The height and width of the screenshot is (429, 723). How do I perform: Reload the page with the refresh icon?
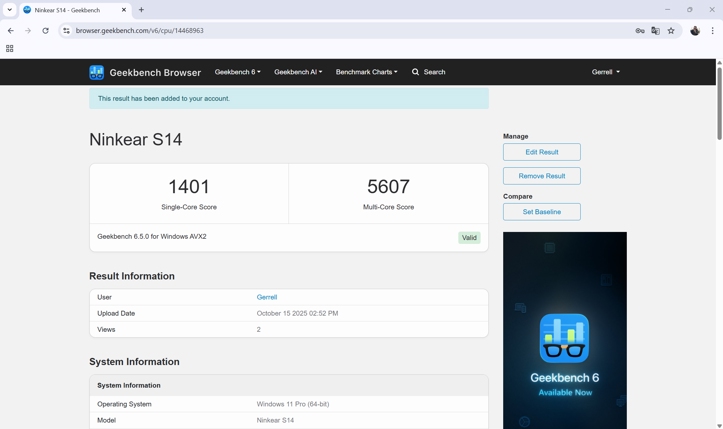[45, 31]
